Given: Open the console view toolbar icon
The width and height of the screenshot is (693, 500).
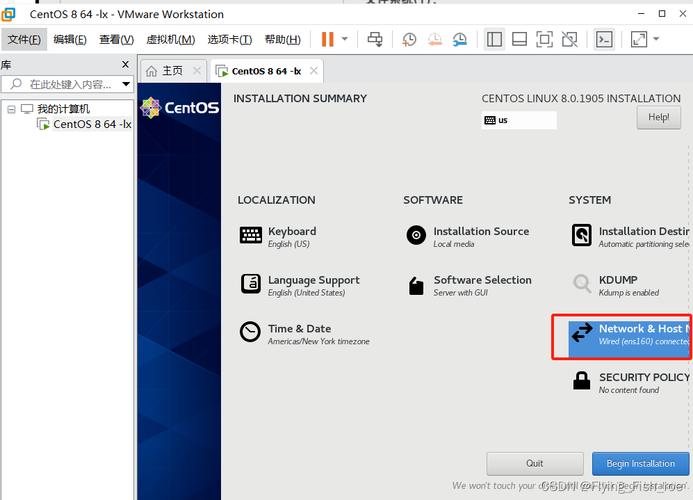Looking at the screenshot, I should [604, 39].
